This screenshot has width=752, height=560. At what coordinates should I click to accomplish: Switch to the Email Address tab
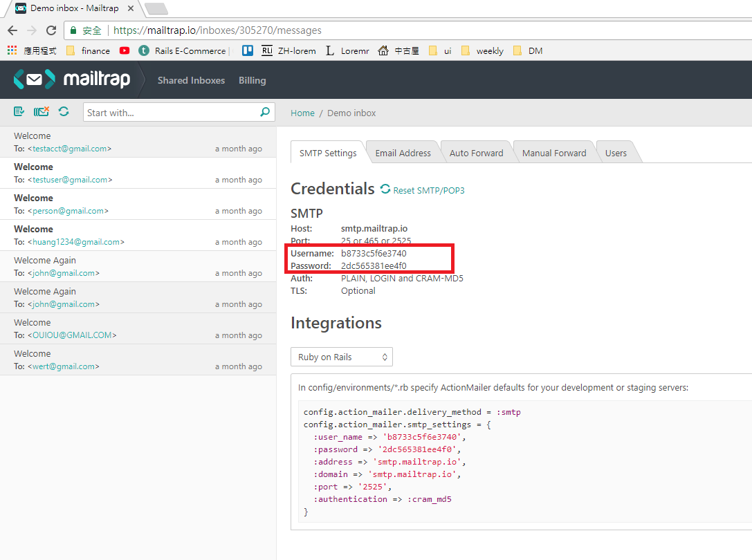[x=403, y=151]
